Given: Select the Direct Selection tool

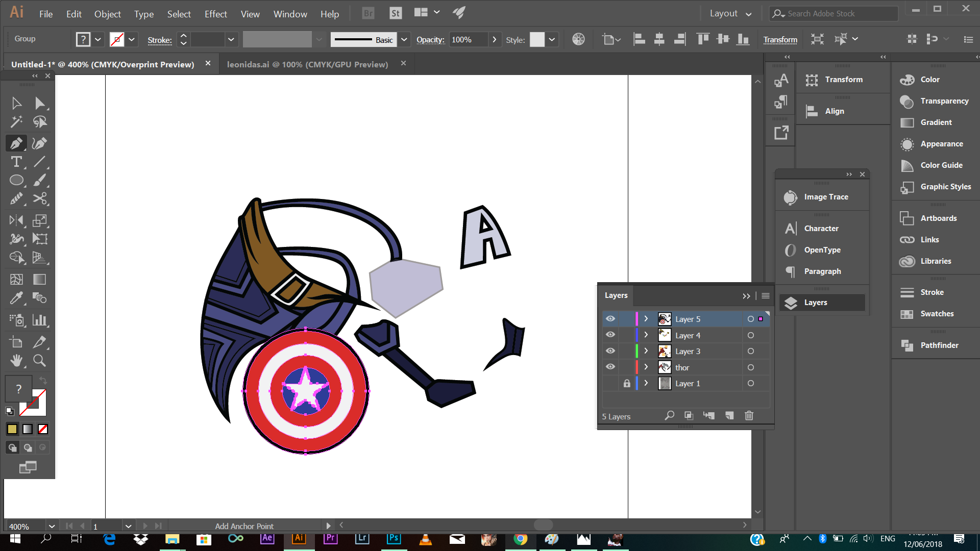Looking at the screenshot, I should coord(40,104).
